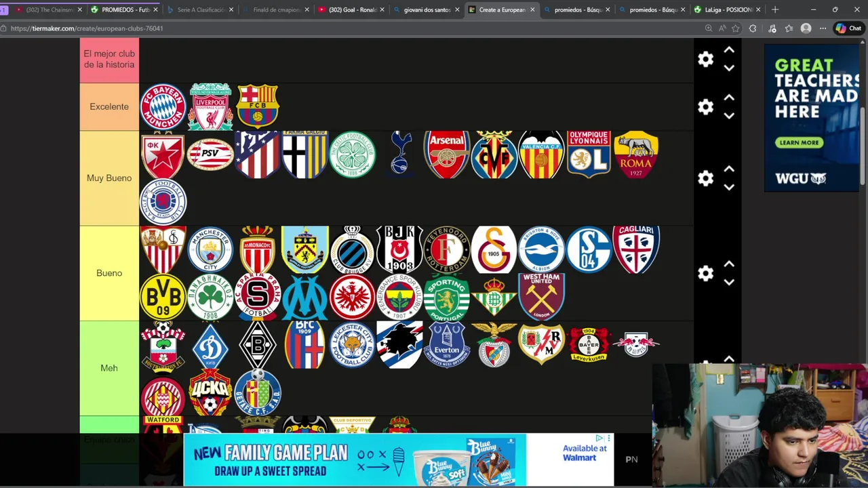Click the Tottenham cockerel logo
The height and width of the screenshot is (488, 868).
(x=399, y=153)
